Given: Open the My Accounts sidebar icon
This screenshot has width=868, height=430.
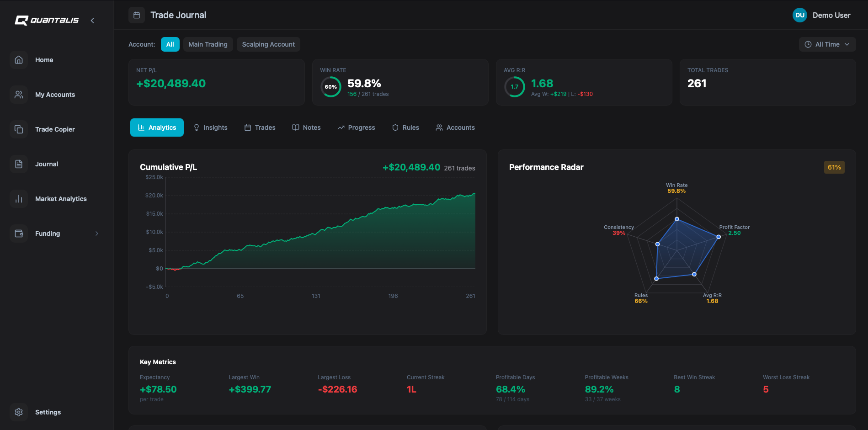Looking at the screenshot, I should [19, 95].
